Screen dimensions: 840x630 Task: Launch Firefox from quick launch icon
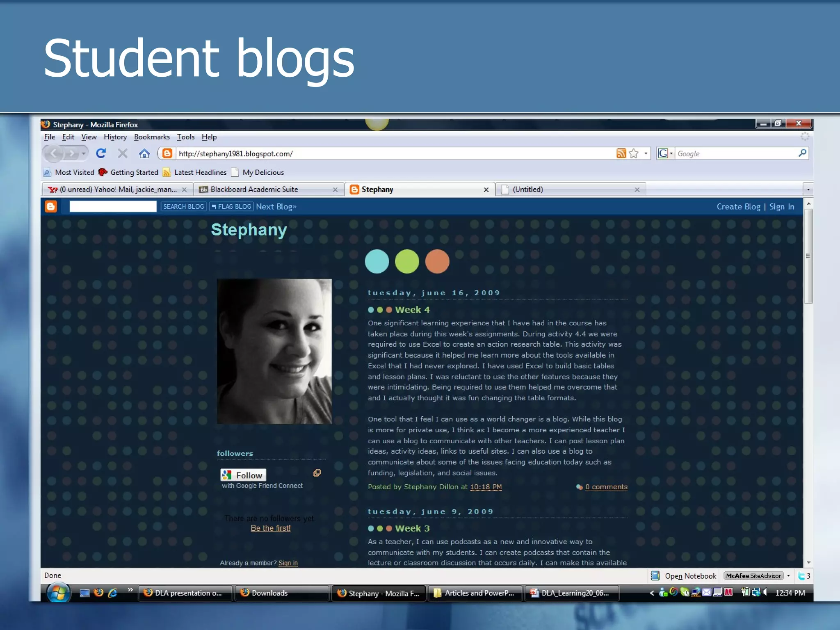click(x=98, y=593)
